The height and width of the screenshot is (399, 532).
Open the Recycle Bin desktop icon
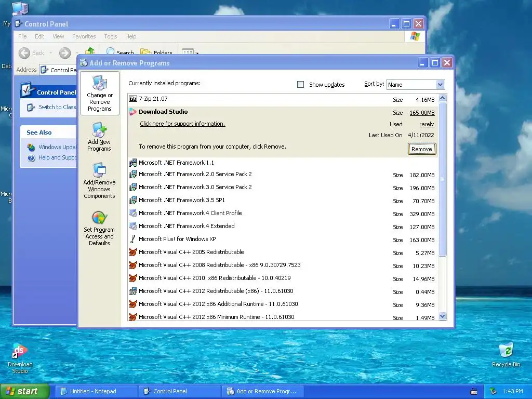(x=506, y=355)
